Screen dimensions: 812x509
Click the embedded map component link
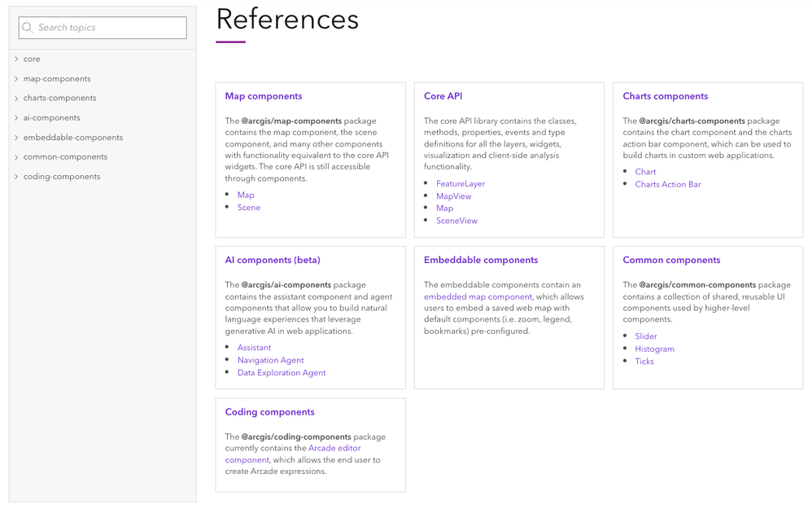(x=478, y=296)
